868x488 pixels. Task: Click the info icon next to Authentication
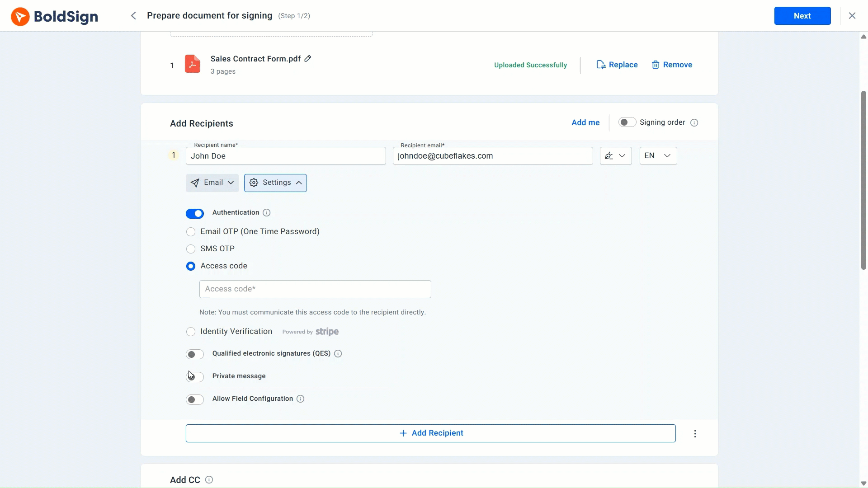[x=267, y=213]
